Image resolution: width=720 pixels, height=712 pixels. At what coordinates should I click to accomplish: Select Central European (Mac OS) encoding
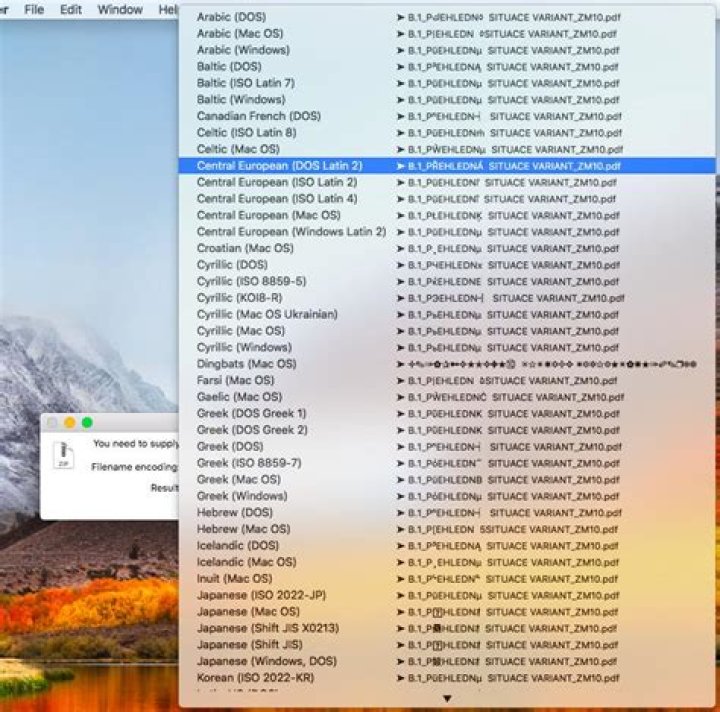(x=447, y=216)
